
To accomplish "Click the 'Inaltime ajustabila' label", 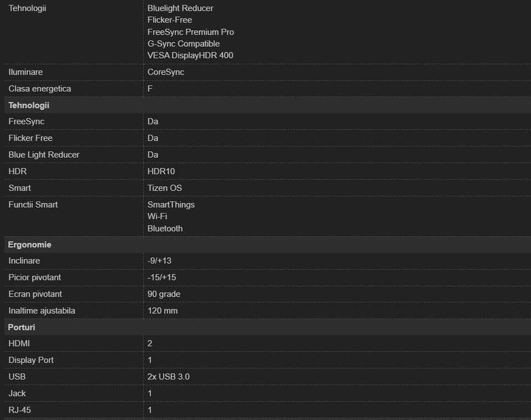I will [41, 311].
